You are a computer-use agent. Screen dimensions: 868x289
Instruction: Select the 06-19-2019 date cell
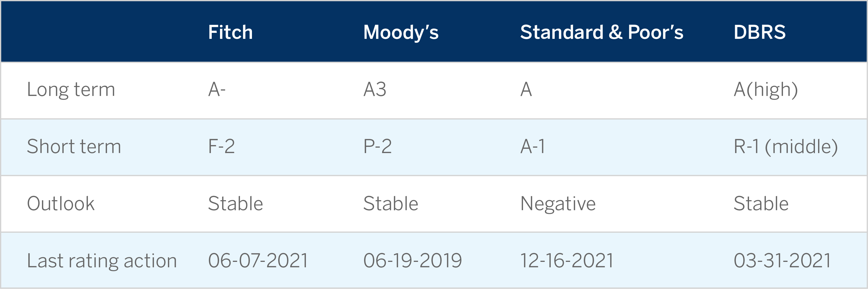point(412,261)
